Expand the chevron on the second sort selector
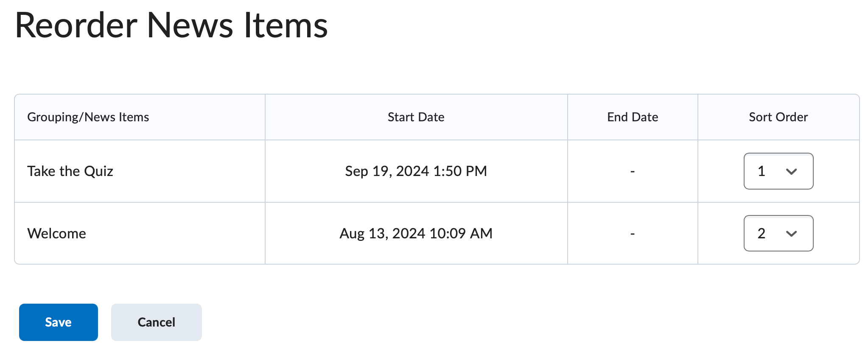868x352 pixels. point(793,233)
